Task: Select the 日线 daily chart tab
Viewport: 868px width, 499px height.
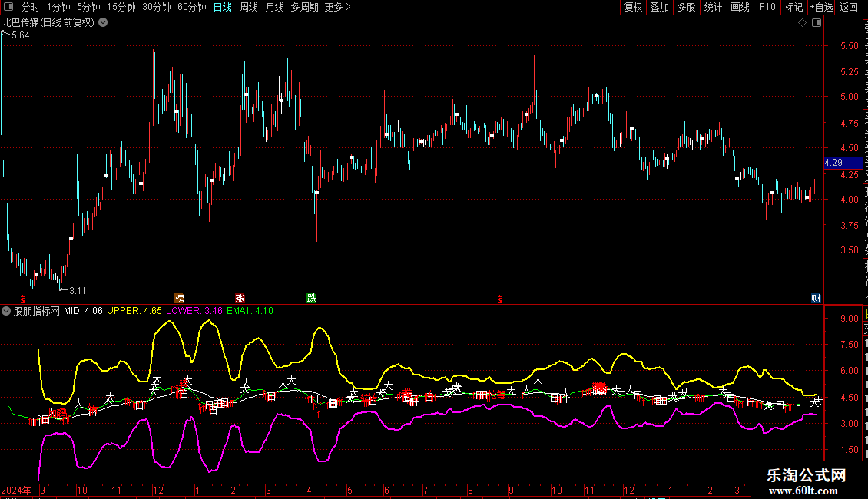Action: (x=223, y=7)
